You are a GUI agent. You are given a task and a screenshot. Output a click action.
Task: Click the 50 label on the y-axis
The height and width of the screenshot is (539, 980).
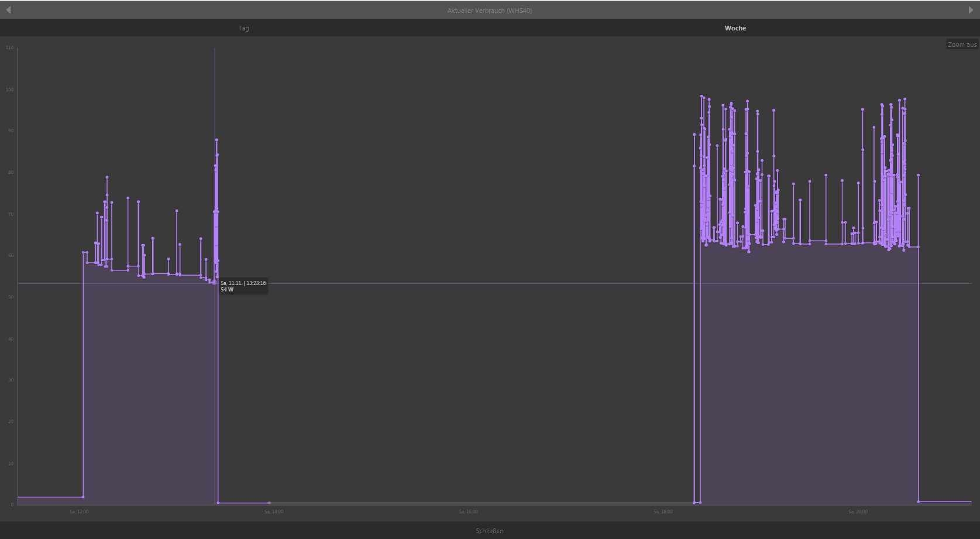coord(11,297)
